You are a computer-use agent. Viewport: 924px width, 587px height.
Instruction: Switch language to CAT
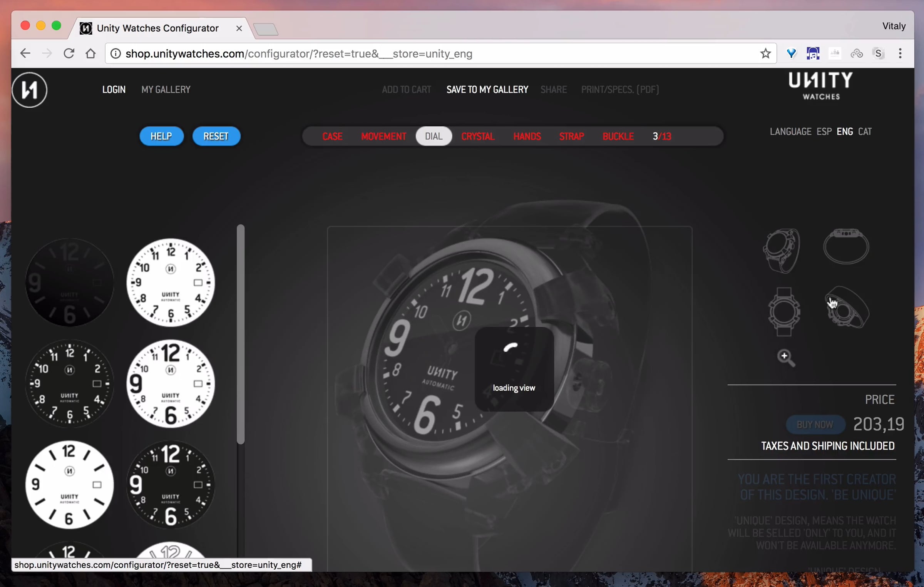pos(865,132)
